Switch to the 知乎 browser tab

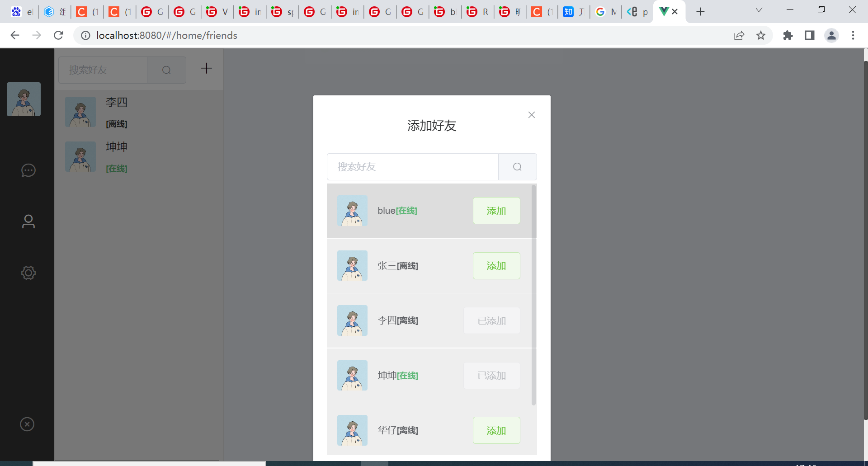[x=573, y=12]
